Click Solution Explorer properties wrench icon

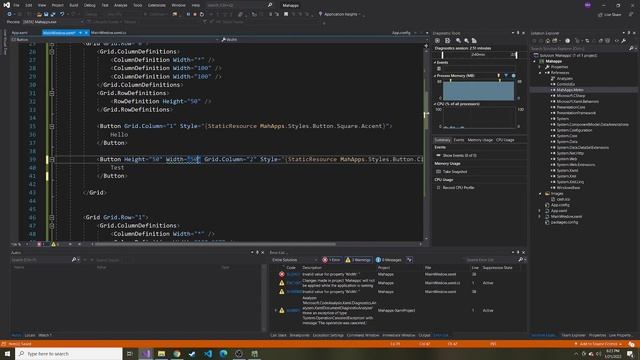[x=624, y=41]
